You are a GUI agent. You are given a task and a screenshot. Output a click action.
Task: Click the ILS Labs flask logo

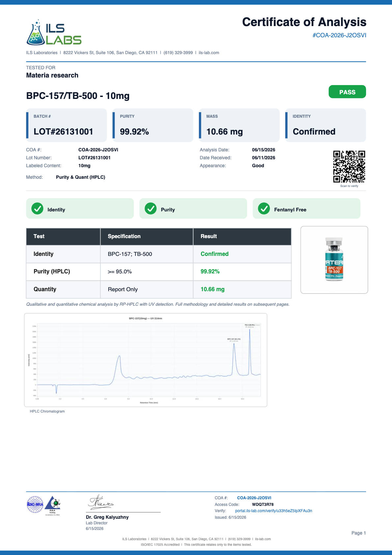click(54, 32)
